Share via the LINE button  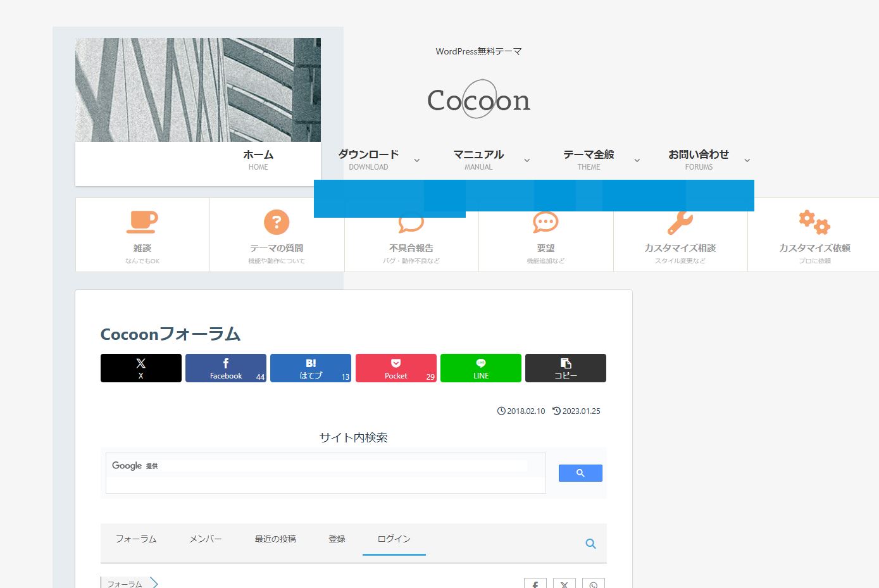[x=481, y=368]
